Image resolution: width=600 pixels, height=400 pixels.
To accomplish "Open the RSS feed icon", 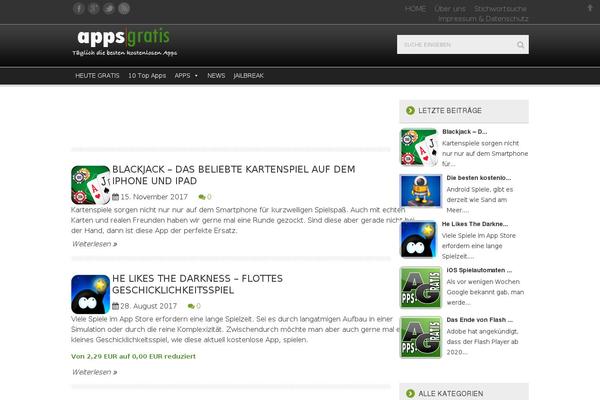I will pyautogui.click(x=124, y=8).
